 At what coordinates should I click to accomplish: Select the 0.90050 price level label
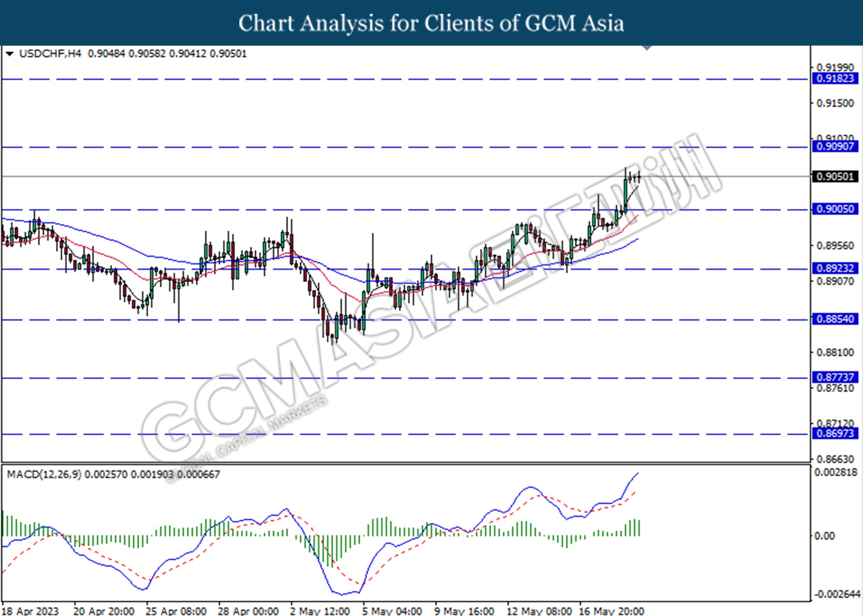click(835, 209)
